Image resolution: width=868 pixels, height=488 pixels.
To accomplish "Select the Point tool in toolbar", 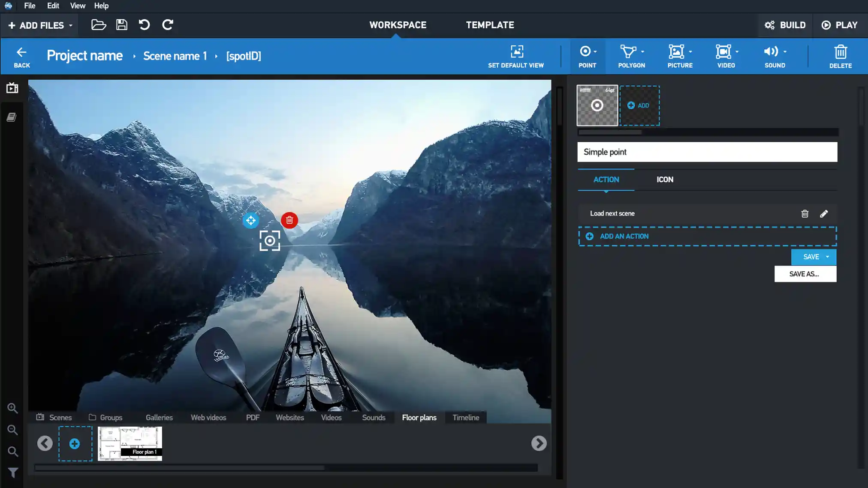I will (587, 55).
